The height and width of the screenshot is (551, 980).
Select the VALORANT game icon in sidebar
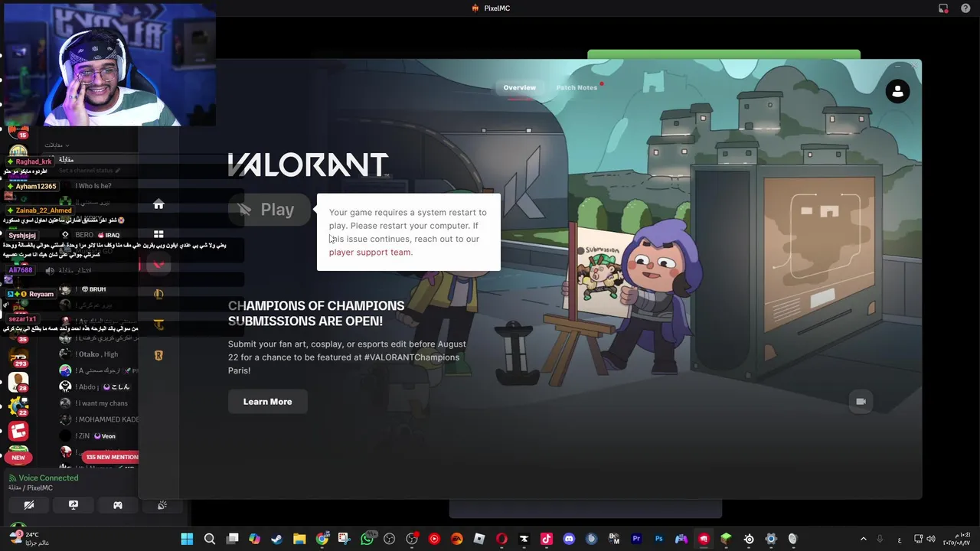(158, 264)
